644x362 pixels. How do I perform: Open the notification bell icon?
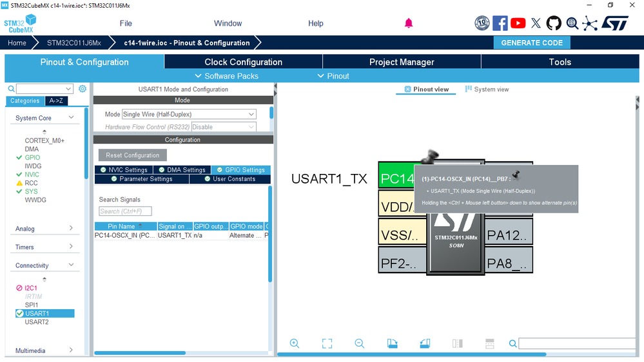pos(409,23)
